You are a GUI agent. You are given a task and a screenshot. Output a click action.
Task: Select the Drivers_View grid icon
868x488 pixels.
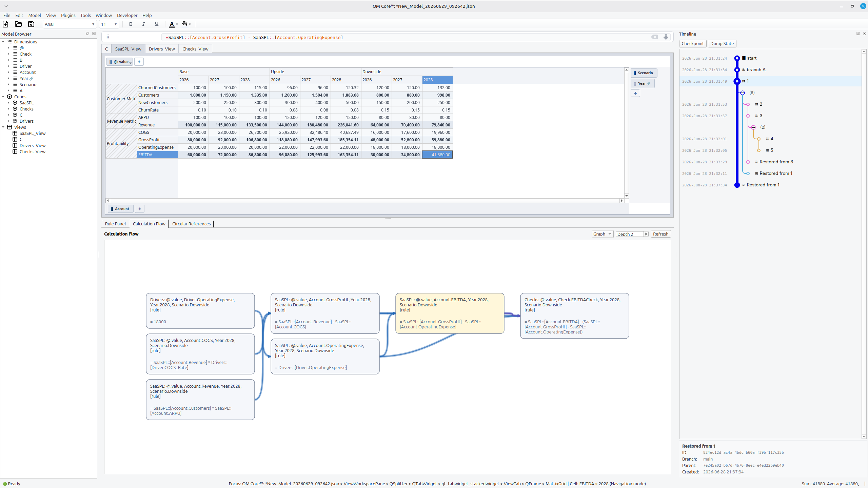(x=15, y=145)
